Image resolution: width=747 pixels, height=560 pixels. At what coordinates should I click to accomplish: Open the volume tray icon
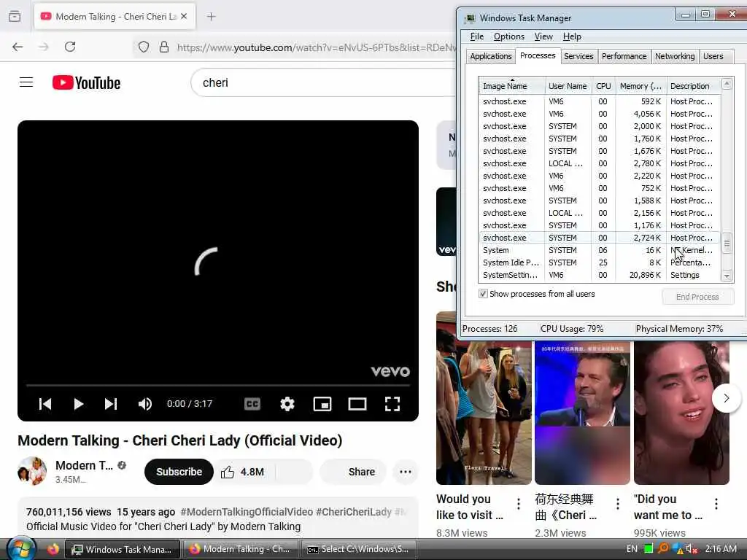[x=690, y=549]
